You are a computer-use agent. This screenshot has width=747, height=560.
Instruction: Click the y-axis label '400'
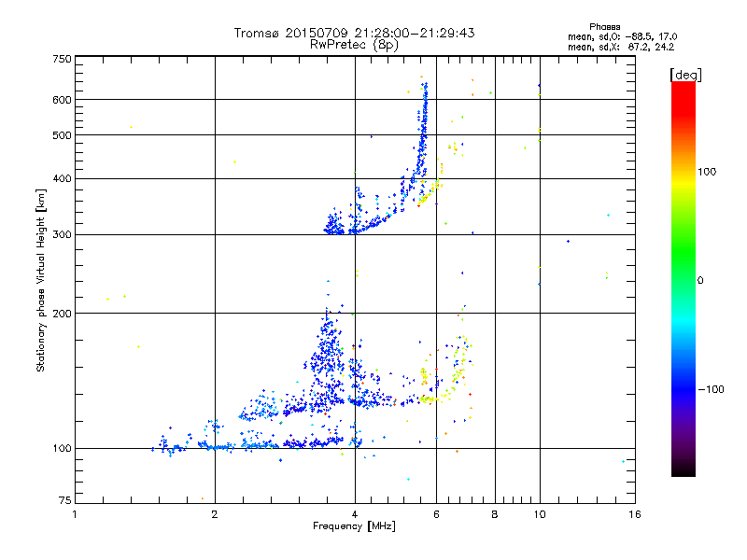(63, 178)
